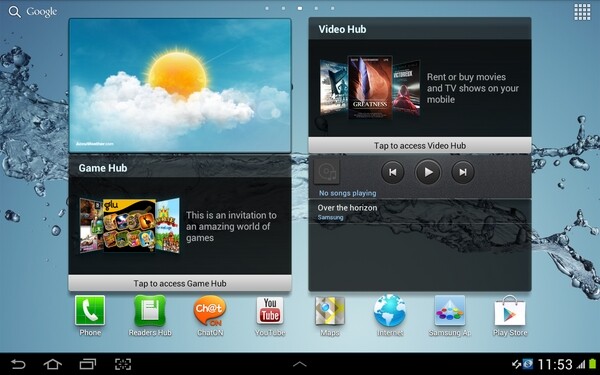
Task: Play music in the music widget
Action: (x=428, y=172)
